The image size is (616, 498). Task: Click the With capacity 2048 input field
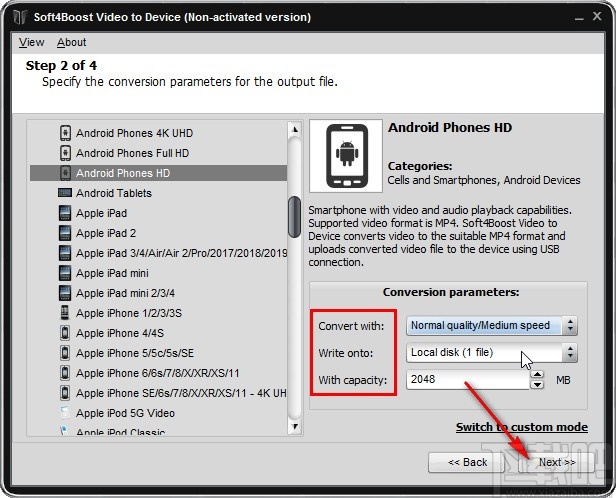468,379
